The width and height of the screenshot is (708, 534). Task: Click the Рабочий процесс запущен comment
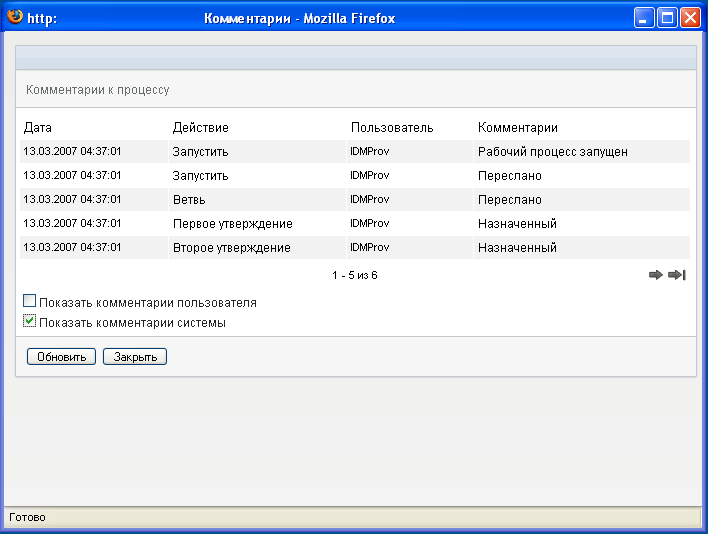[x=552, y=152]
